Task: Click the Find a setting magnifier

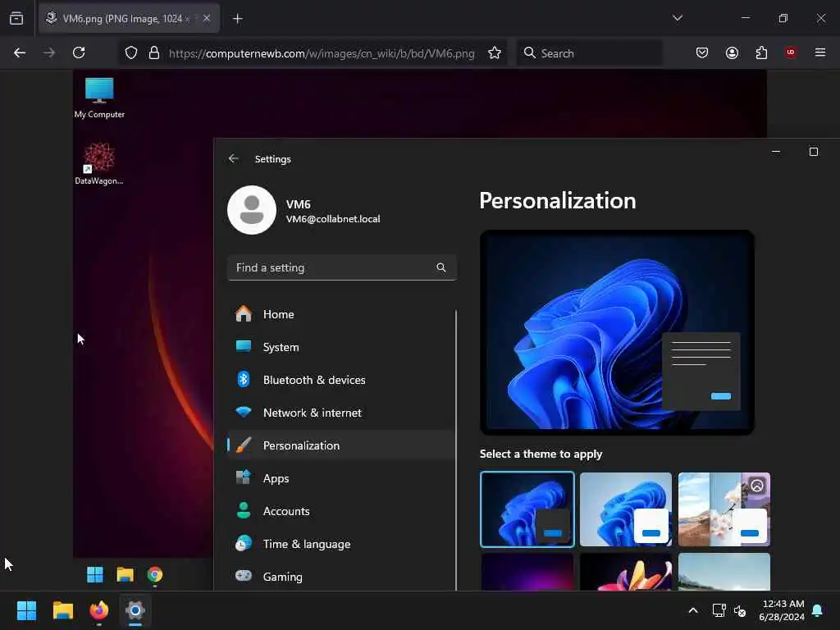Action: coord(441,267)
